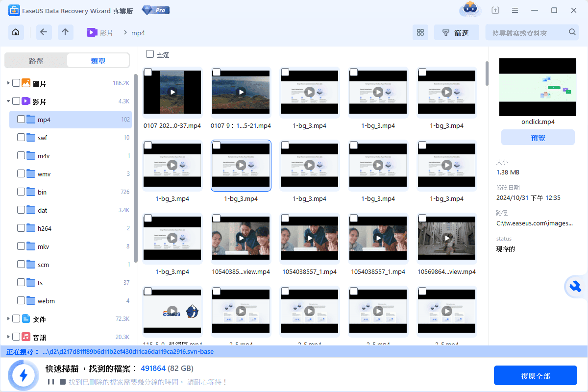Click the file list vertical scrollbar
588x392 pixels.
487,73
